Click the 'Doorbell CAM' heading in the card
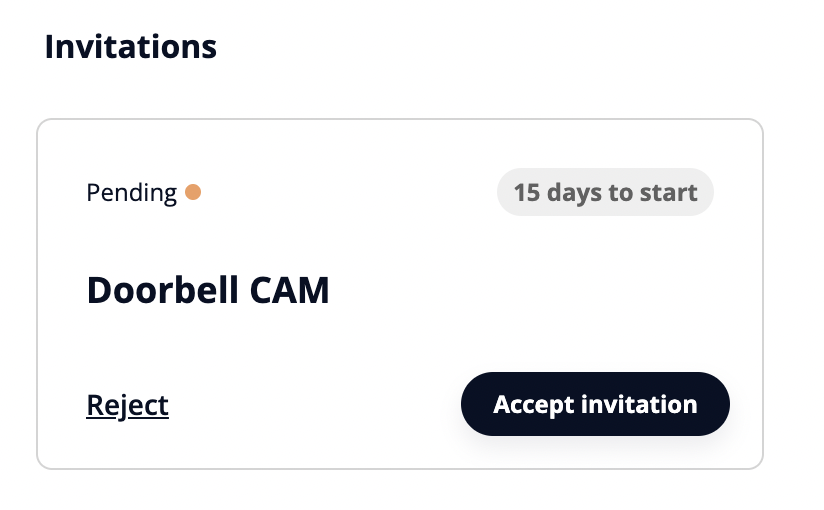Screen dimensions: 824x510 (208, 290)
